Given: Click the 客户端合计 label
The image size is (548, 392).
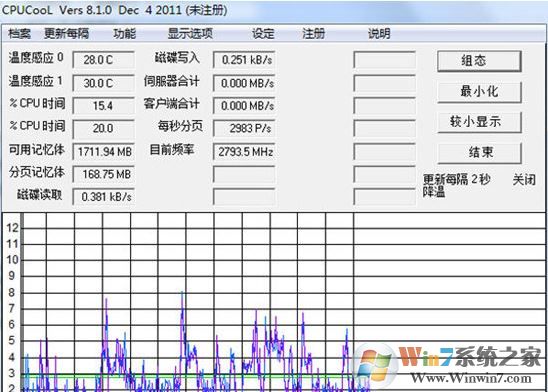Looking at the screenshot, I should (x=172, y=103).
